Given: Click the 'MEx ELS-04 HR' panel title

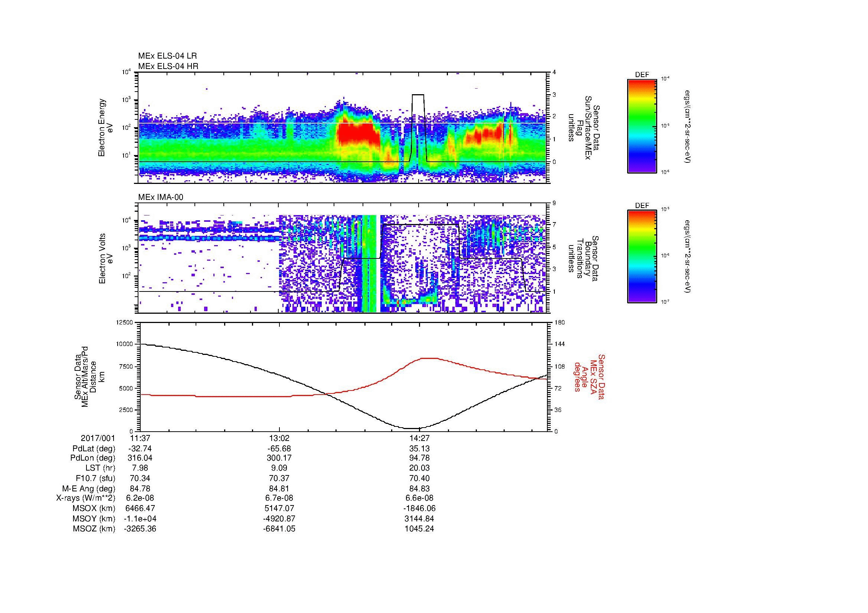Looking at the screenshot, I should pos(168,66).
